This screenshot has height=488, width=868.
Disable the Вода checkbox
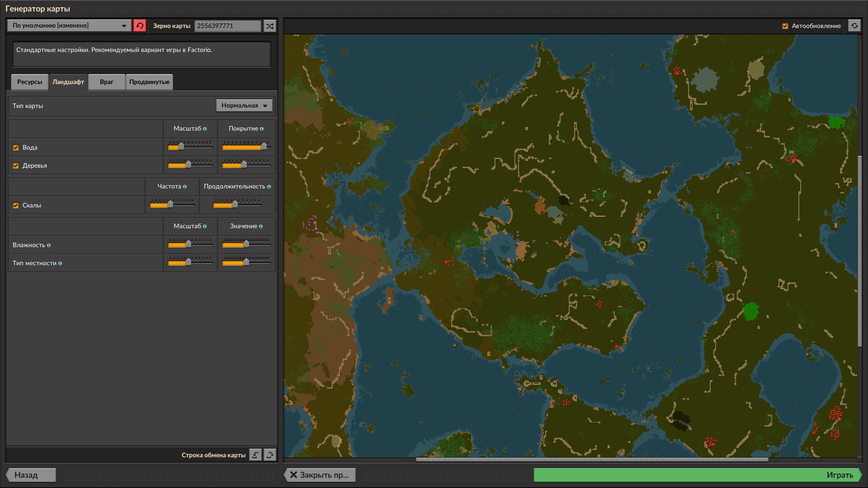pos(16,148)
